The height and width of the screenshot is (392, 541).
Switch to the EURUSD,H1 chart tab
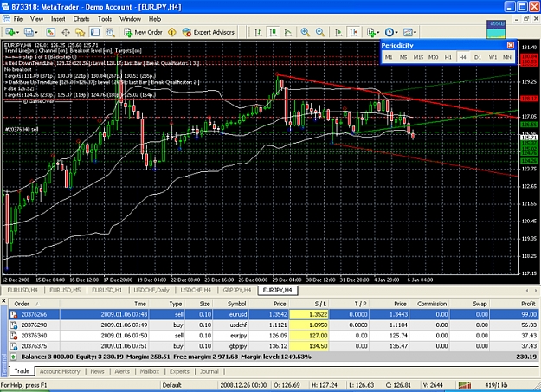pos(107,290)
